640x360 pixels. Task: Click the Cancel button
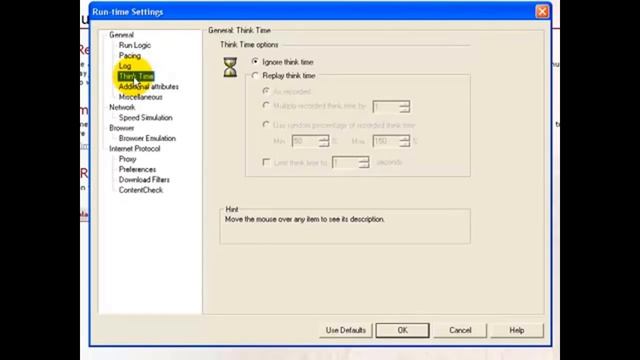tap(460, 330)
